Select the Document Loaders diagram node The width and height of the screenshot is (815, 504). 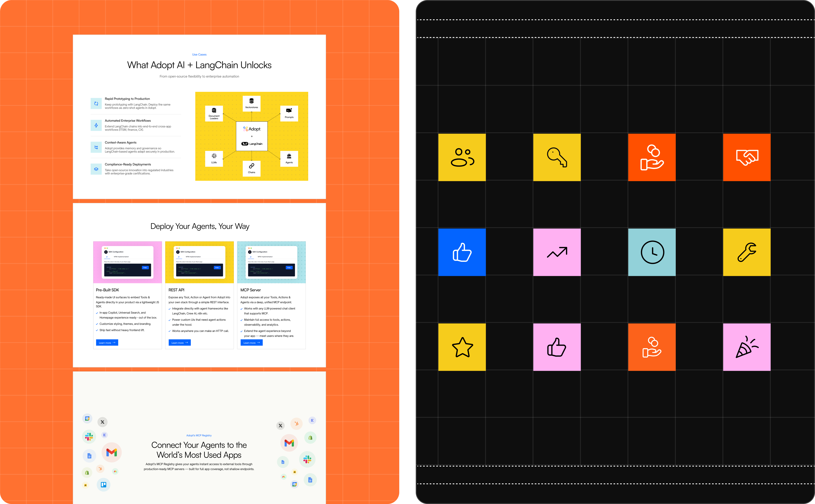pos(214,113)
